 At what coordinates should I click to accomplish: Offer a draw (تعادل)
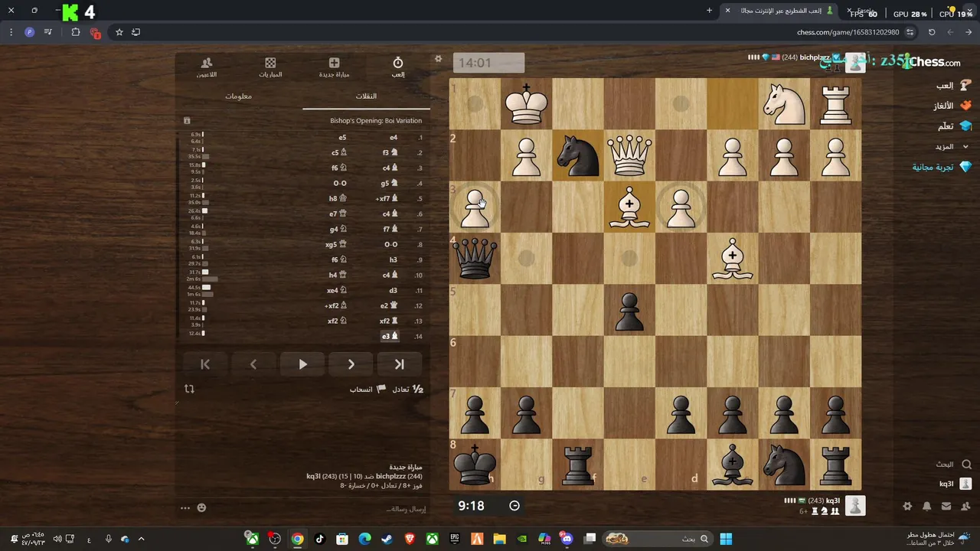pyautogui.click(x=407, y=389)
